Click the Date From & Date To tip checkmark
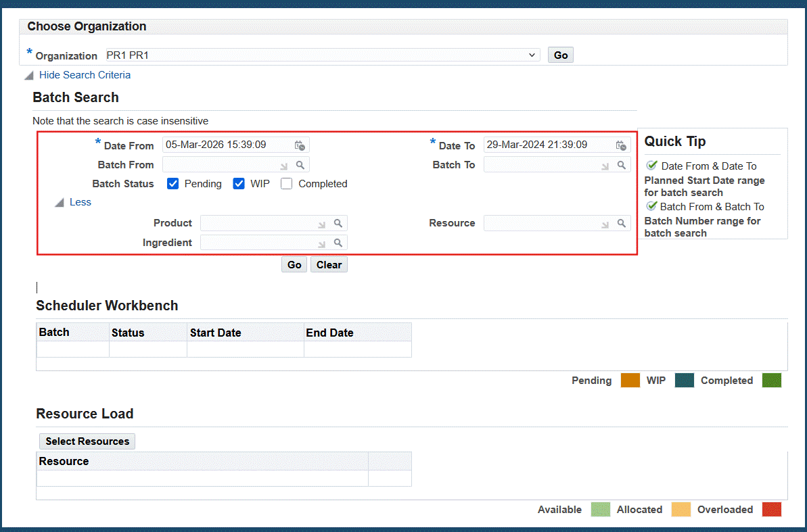This screenshot has height=532, width=807. [x=651, y=165]
